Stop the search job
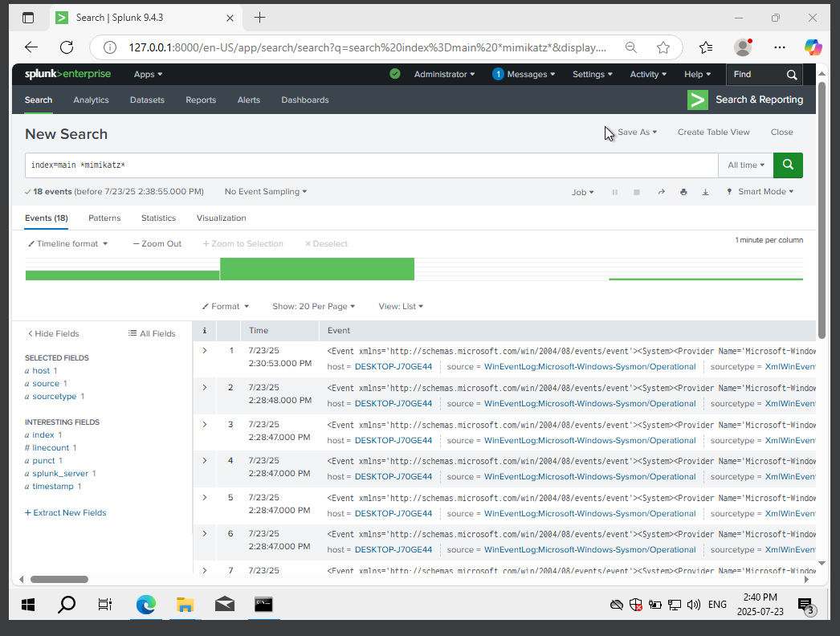840x636 pixels. click(637, 192)
